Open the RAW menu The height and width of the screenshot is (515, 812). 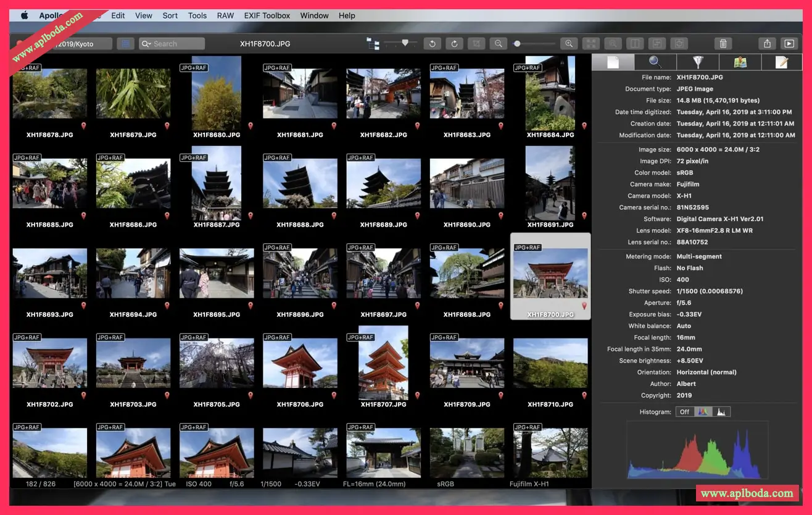(225, 15)
